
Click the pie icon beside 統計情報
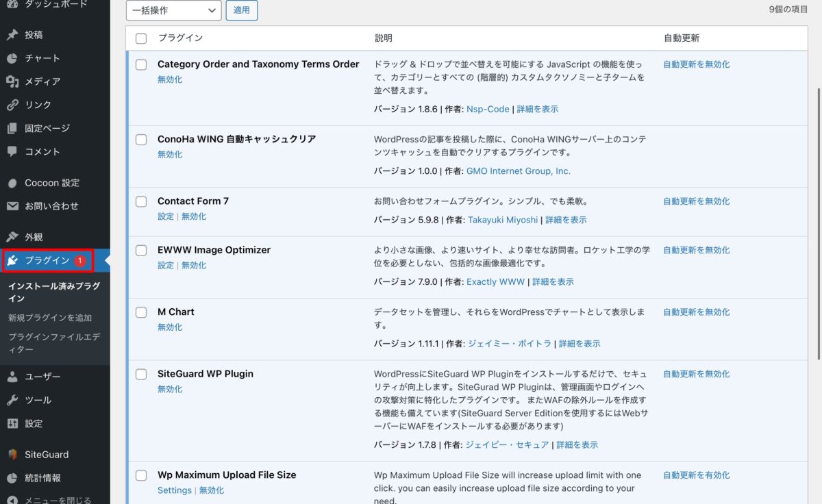tap(12, 478)
